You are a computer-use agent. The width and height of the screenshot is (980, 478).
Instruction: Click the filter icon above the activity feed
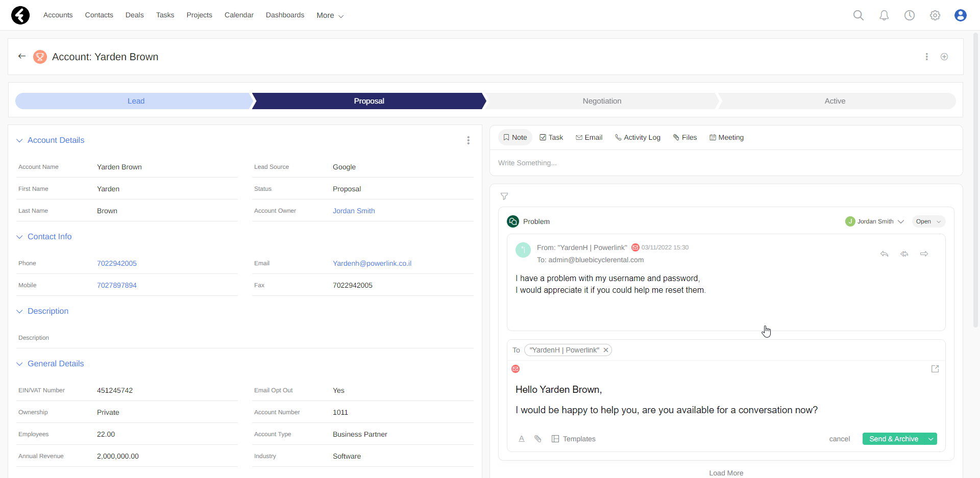pos(504,196)
